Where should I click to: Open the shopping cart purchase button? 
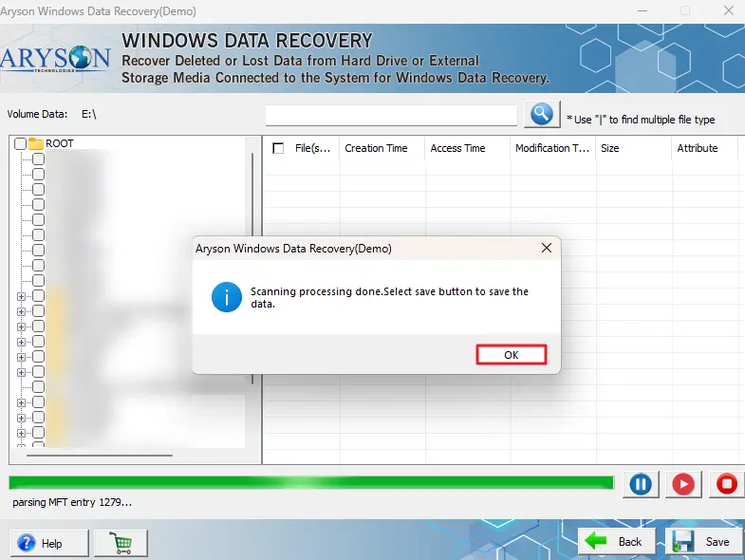tap(121, 543)
